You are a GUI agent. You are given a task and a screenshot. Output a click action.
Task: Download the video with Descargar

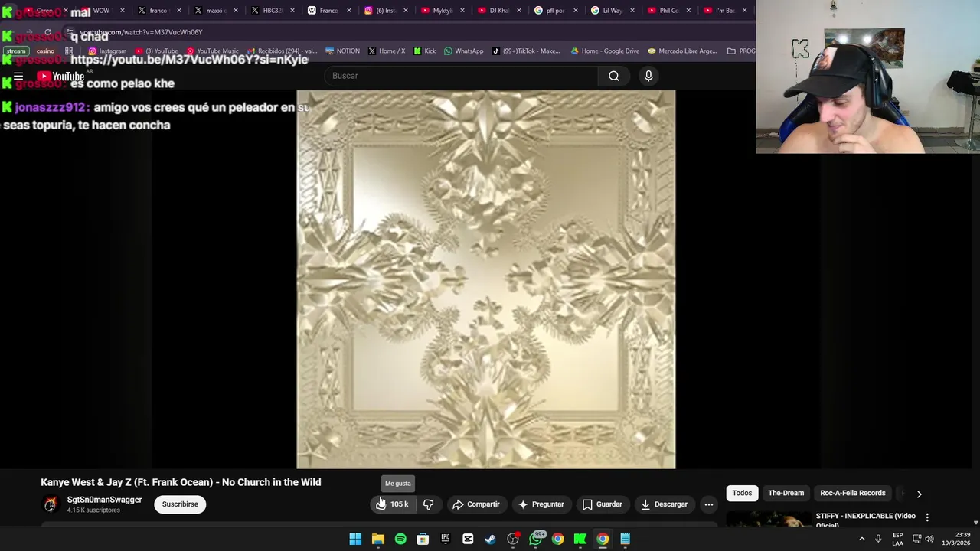(664, 504)
